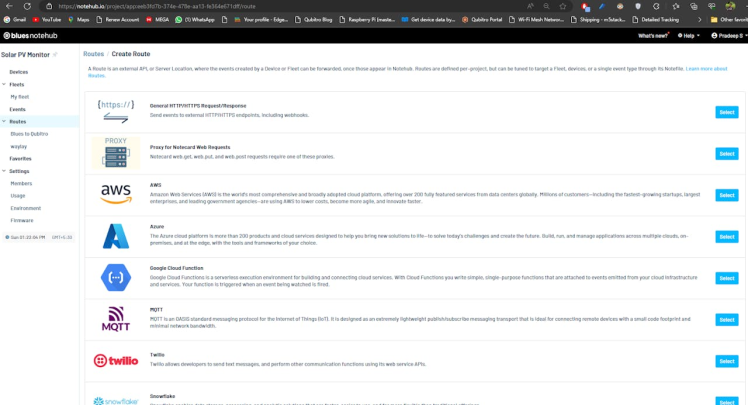
Task: Click the browser back arrow
Action: pyautogui.click(x=9, y=6)
